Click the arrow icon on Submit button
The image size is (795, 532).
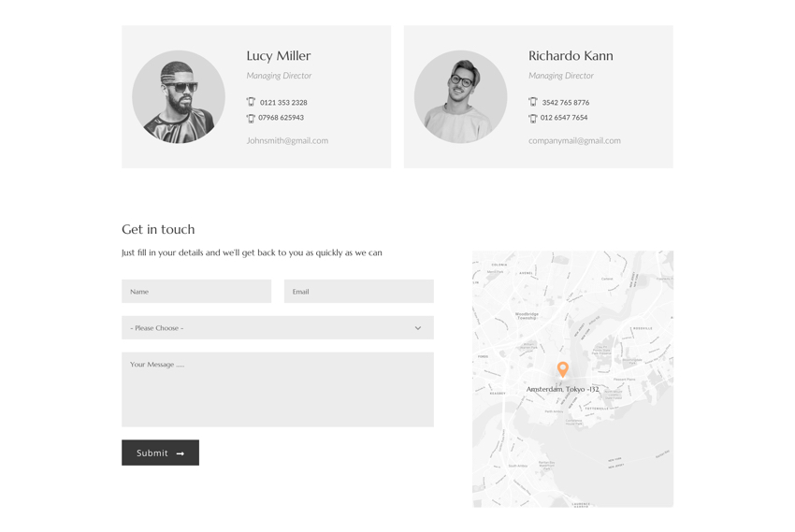(181, 453)
